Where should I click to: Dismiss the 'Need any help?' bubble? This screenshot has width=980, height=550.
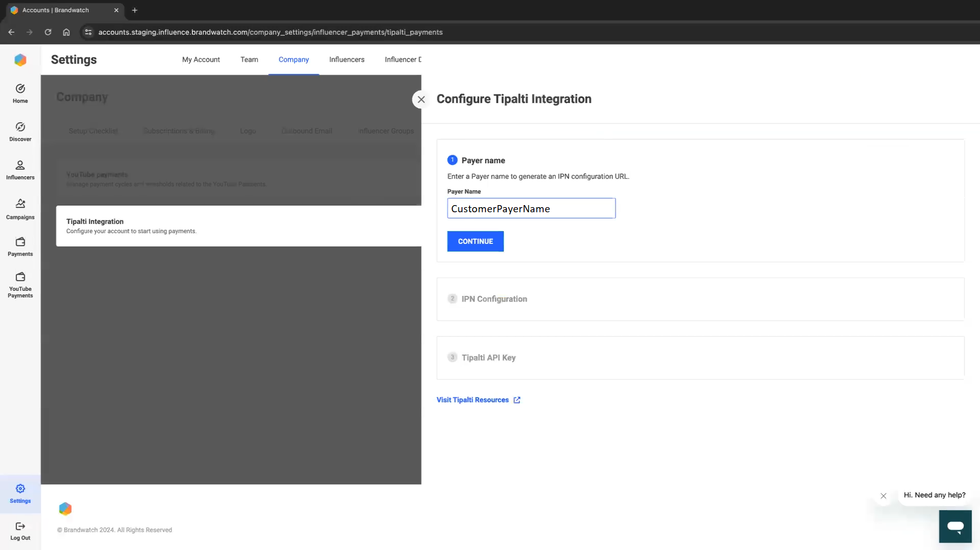883,496
